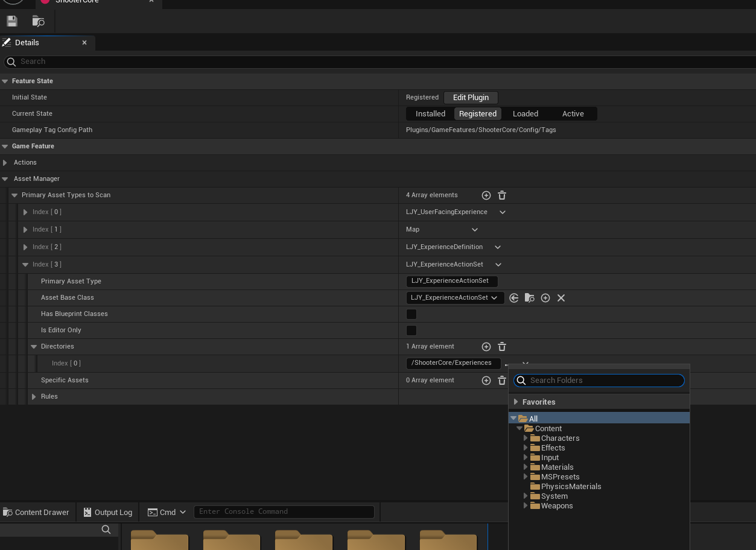
Task: Click the Gameplay Tag Config Path value
Action: coord(481,130)
